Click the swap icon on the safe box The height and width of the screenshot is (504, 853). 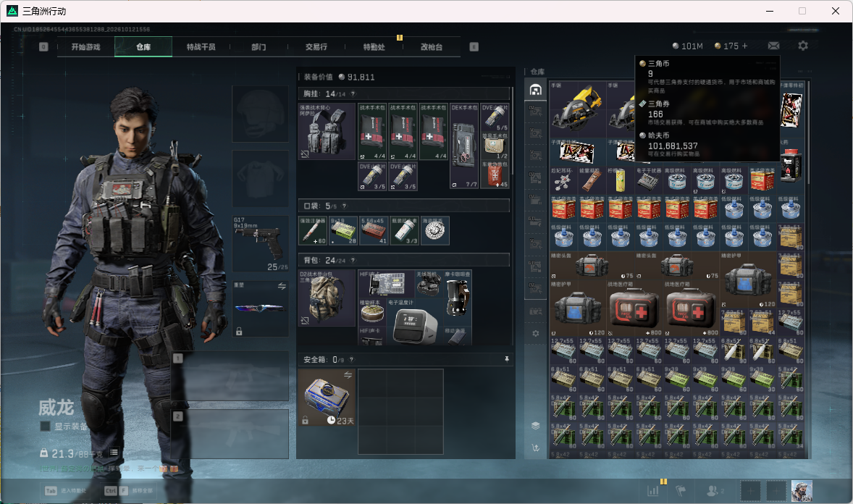(348, 375)
